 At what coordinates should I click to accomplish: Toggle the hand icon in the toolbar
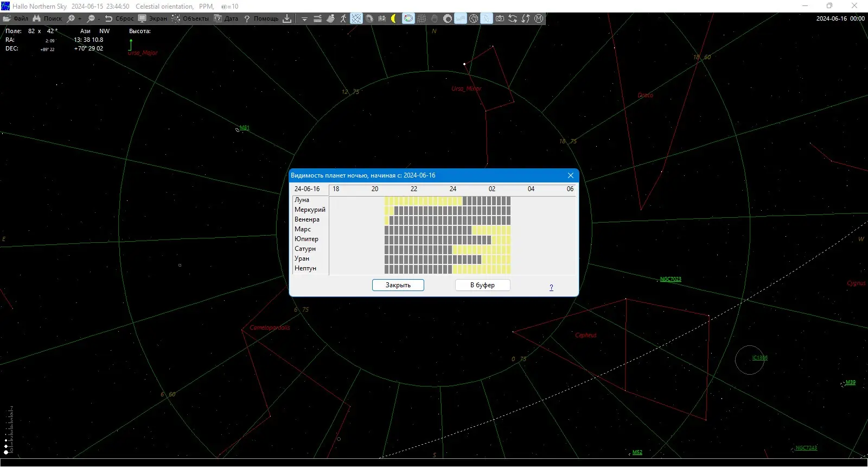point(435,18)
